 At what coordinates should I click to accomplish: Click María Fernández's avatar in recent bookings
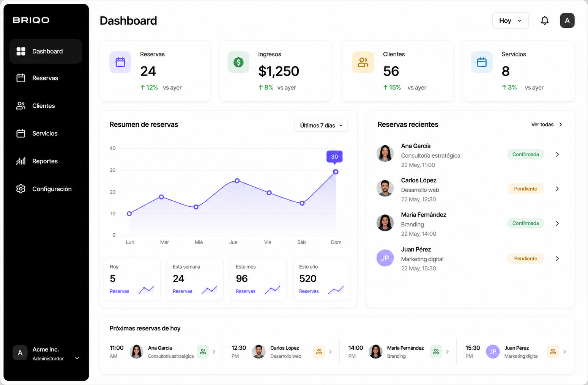[385, 223]
